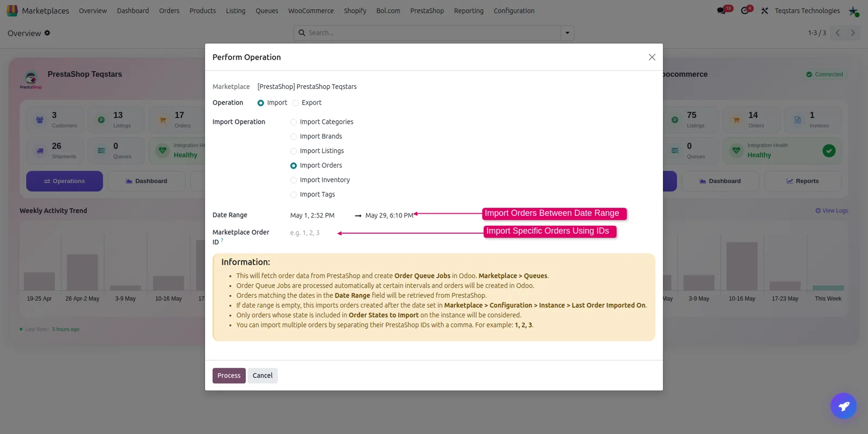Open the View Logs link
Viewport: 868px width, 434px height.
point(832,210)
